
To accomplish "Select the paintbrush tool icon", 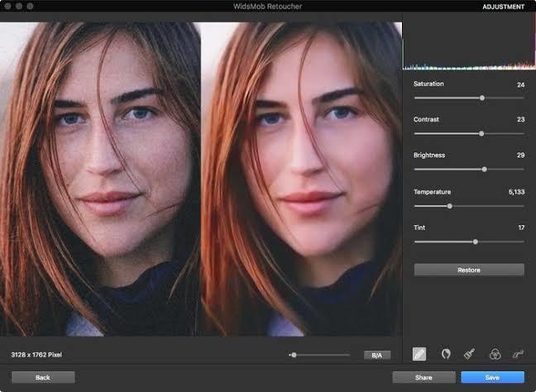I will click(469, 354).
